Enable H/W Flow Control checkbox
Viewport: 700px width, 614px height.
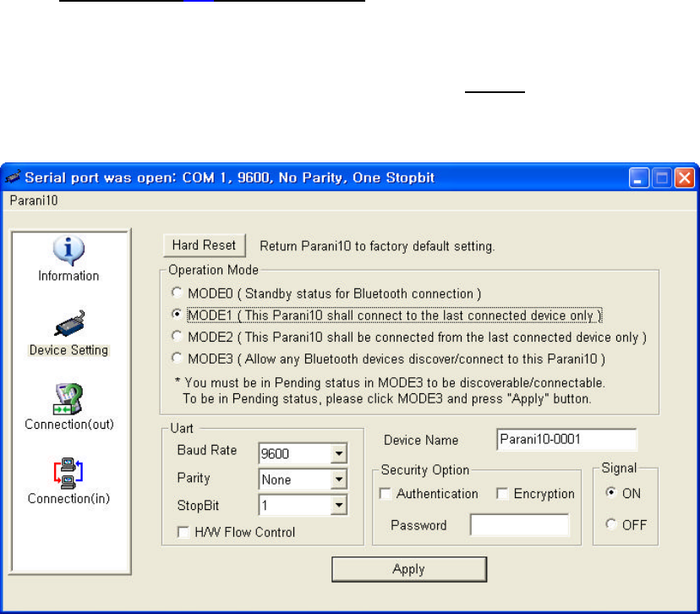(x=183, y=532)
